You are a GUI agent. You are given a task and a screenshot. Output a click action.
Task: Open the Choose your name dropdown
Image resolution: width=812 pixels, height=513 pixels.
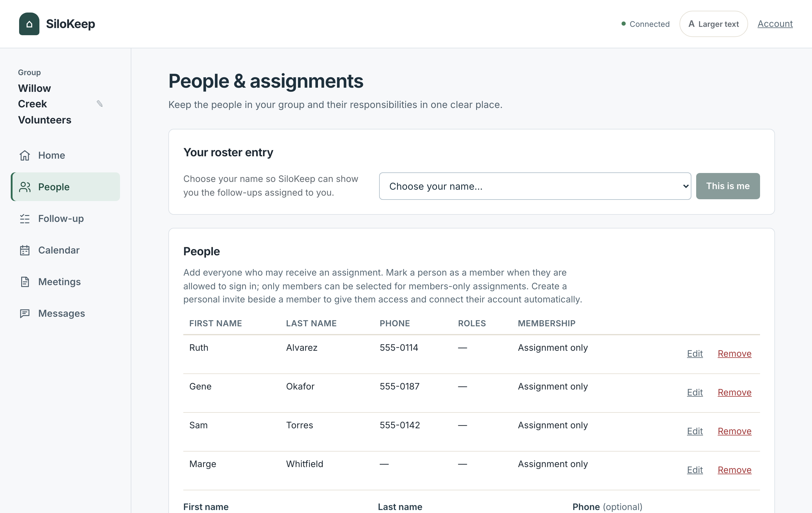(535, 186)
